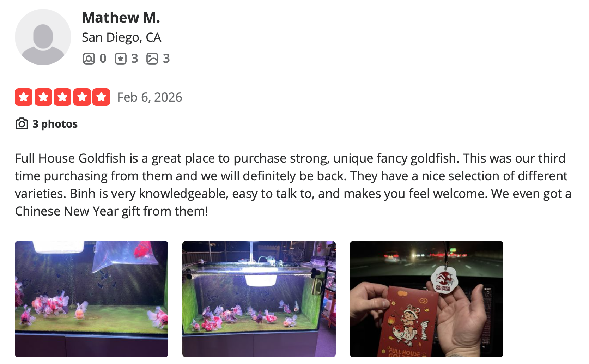Click the San Diego, CA location text

(x=121, y=37)
